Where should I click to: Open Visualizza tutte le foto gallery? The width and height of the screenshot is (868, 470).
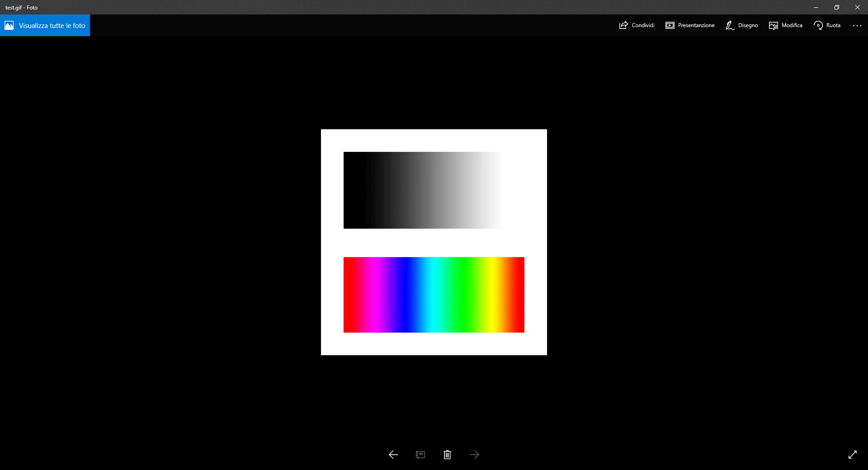(x=45, y=25)
